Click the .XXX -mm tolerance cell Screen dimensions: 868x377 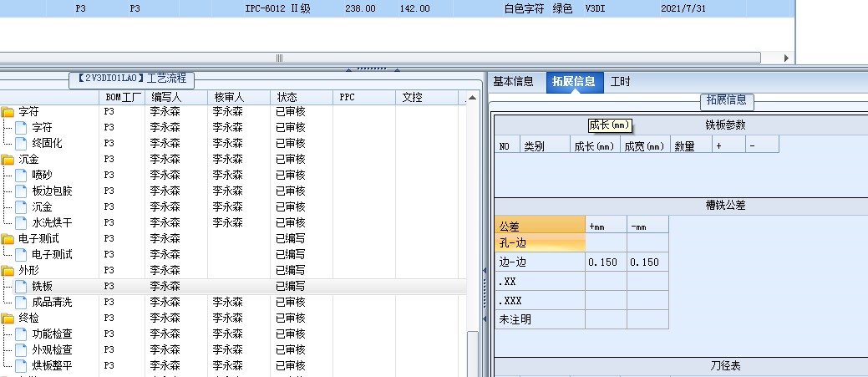point(647,300)
